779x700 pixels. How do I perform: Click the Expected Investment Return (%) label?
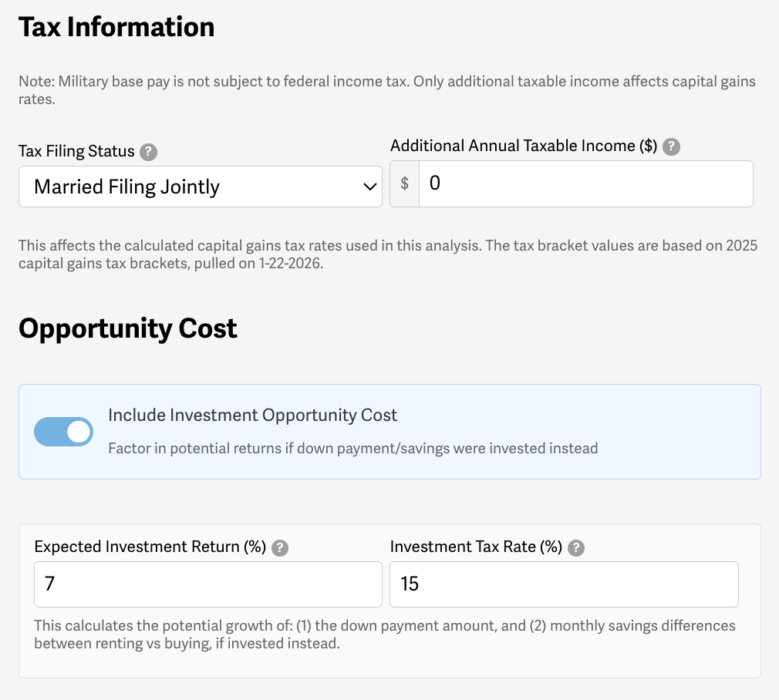click(x=150, y=547)
